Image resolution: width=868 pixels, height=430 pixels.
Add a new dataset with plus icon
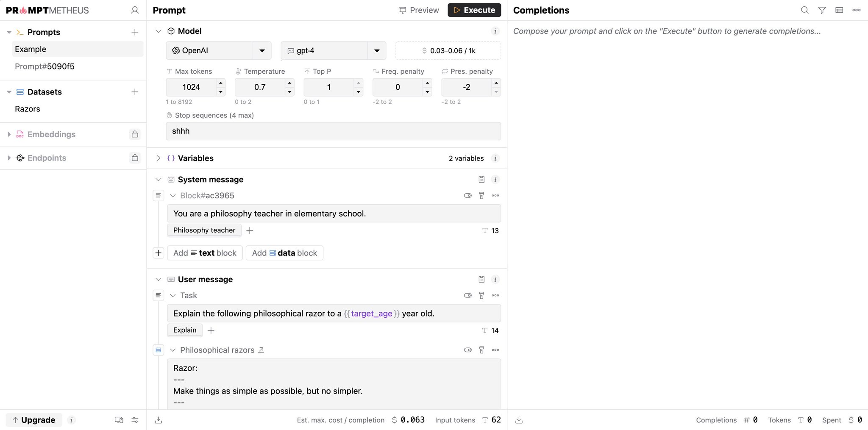[135, 92]
